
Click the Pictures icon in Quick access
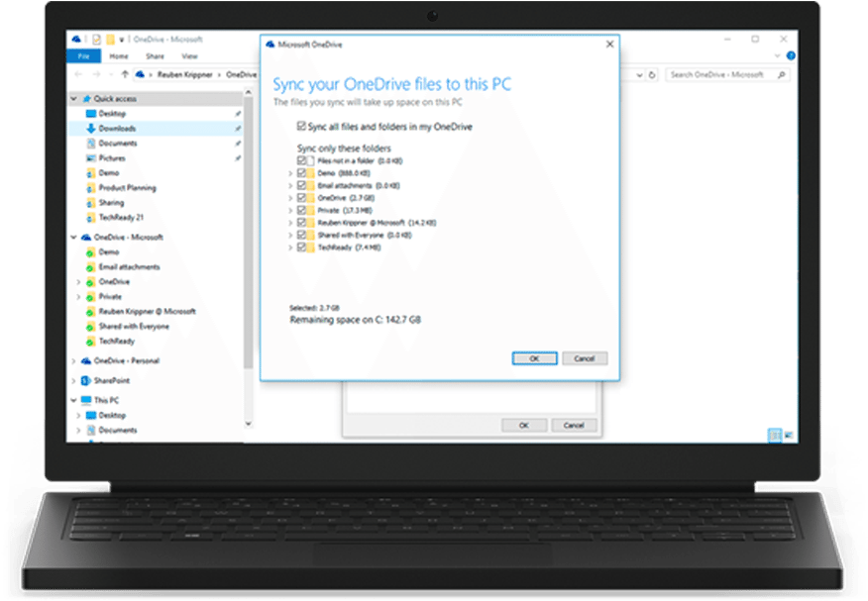click(x=91, y=158)
